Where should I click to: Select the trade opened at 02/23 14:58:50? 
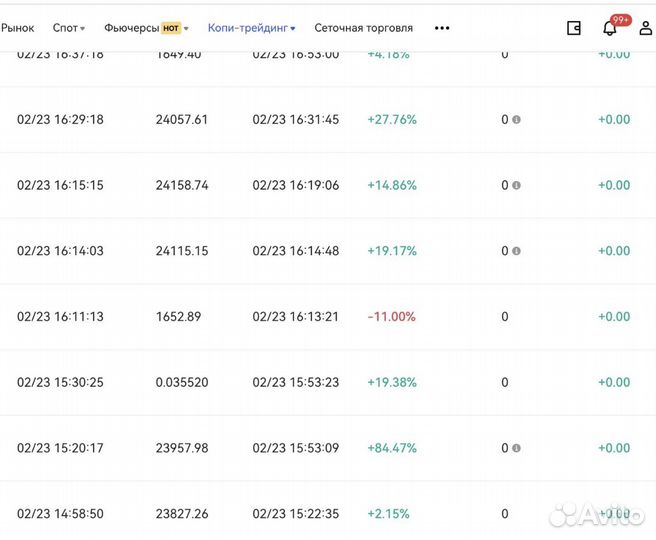(60, 514)
